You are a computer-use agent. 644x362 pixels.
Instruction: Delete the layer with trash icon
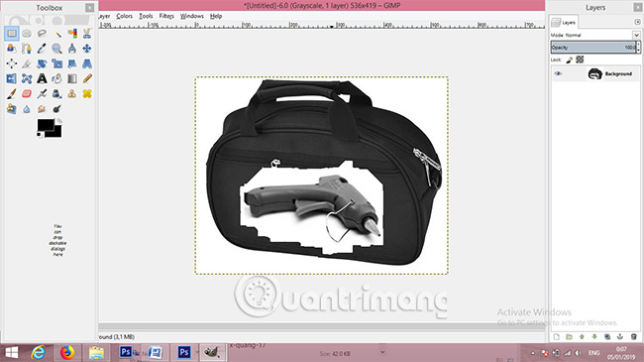(633, 337)
